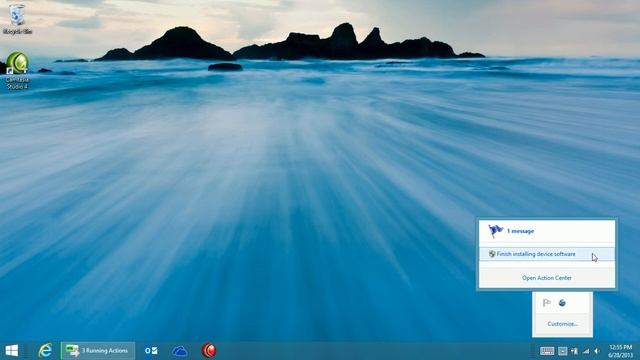Click the red recorder icon on taskbar
Viewport: 640px width, 360px height.
[209, 351]
